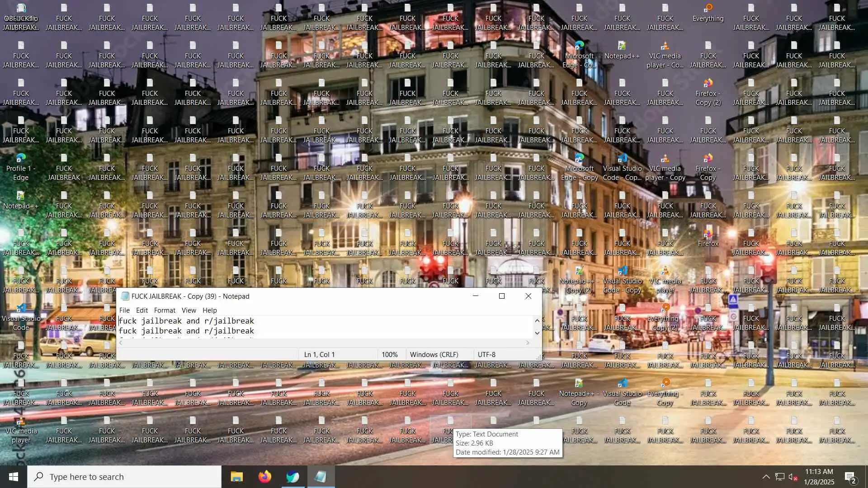Click the Profile 1 - Edge shortcut

(21, 167)
